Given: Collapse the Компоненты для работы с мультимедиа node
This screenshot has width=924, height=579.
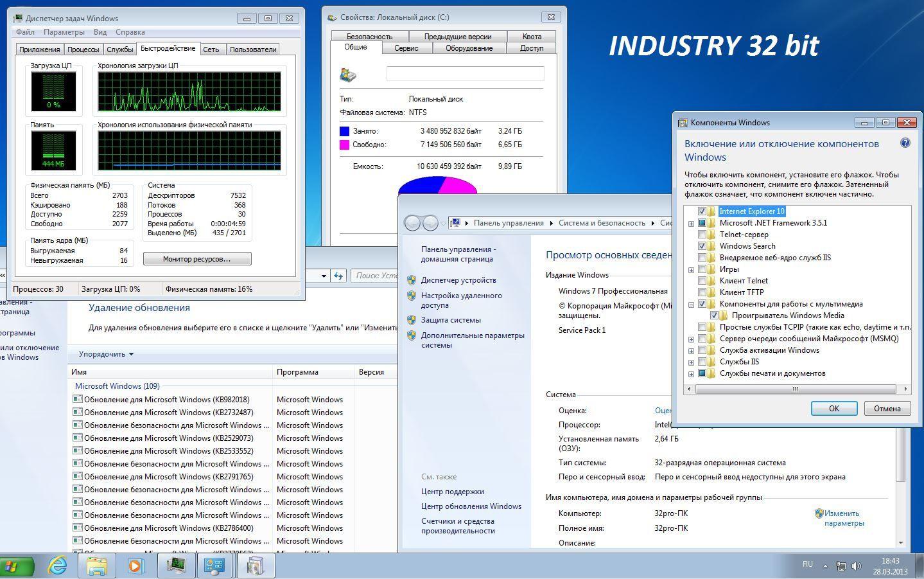Looking at the screenshot, I should [x=691, y=305].
